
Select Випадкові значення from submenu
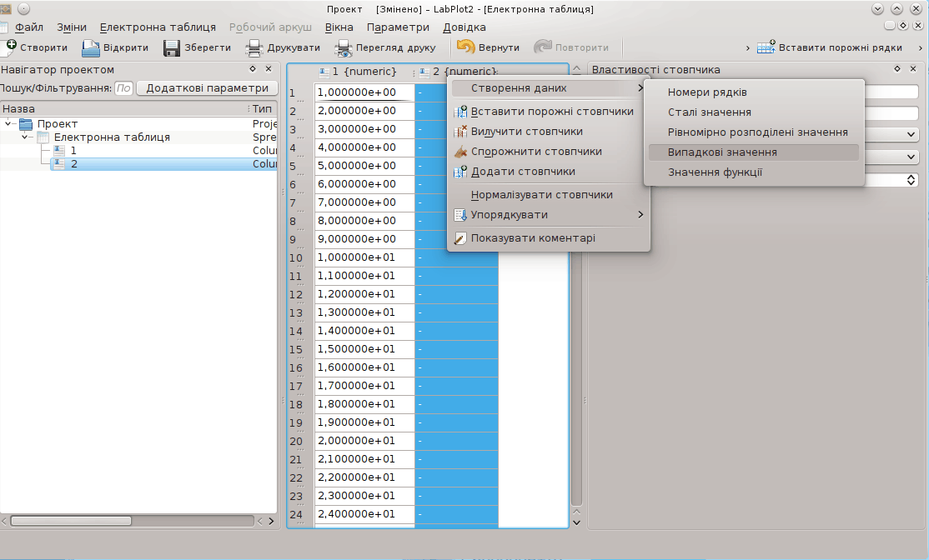point(722,152)
